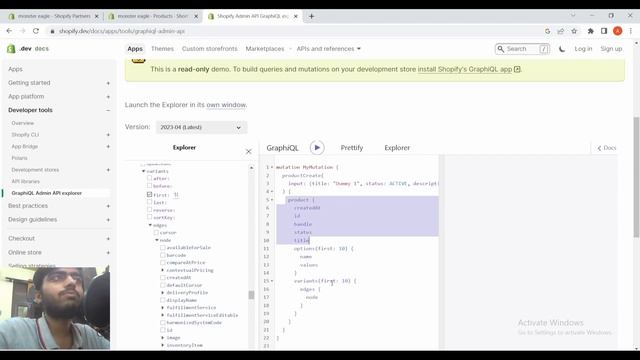Check the last argument checkbox

(149, 202)
